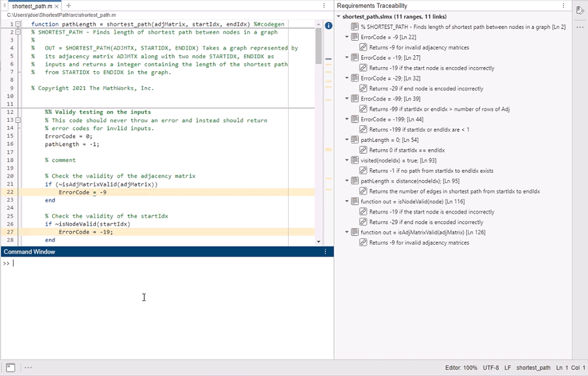Open the Command Window options icon

click(x=325, y=251)
